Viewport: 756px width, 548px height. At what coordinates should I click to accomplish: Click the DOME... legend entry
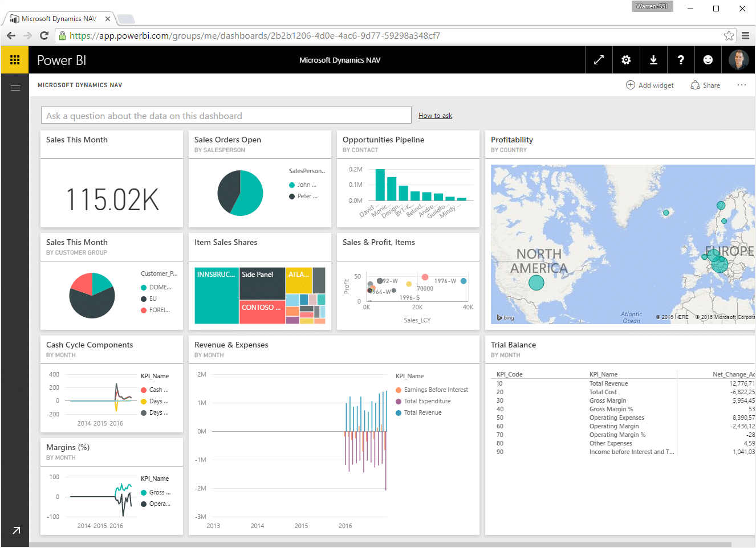[x=156, y=287]
